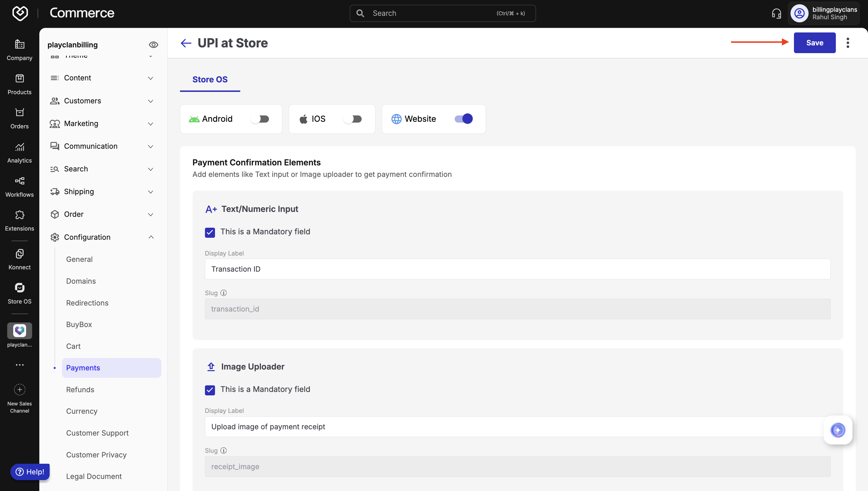Turn off the Website toggle
Viewport: 868px width, 491px height.
(x=464, y=119)
